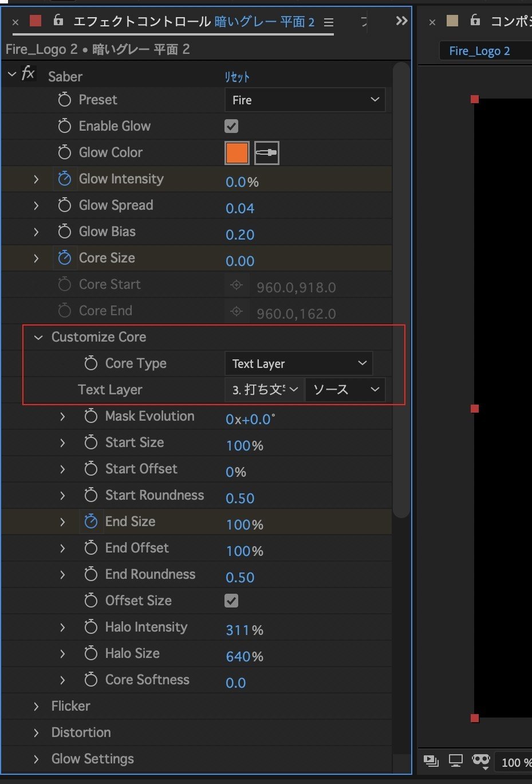This screenshot has height=784, width=532.
Task: Toggle stopwatch for Core Softness
Action: coord(91,680)
